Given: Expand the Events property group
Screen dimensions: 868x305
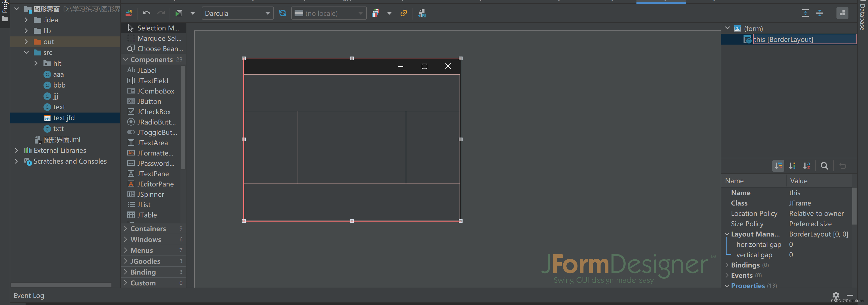Looking at the screenshot, I should coord(741,275).
